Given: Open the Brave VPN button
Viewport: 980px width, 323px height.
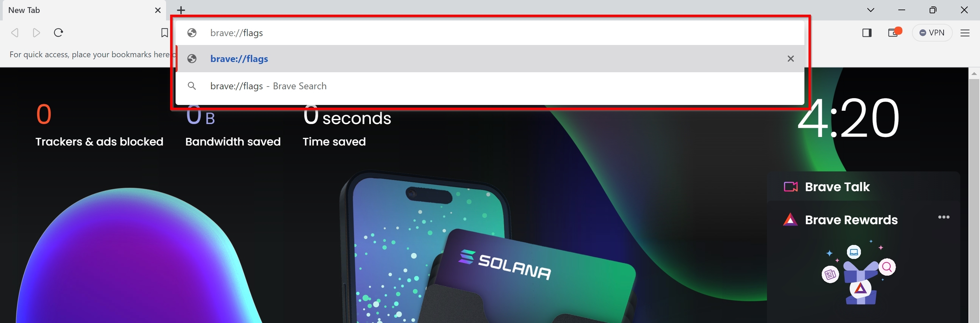Looking at the screenshot, I should click(x=932, y=33).
